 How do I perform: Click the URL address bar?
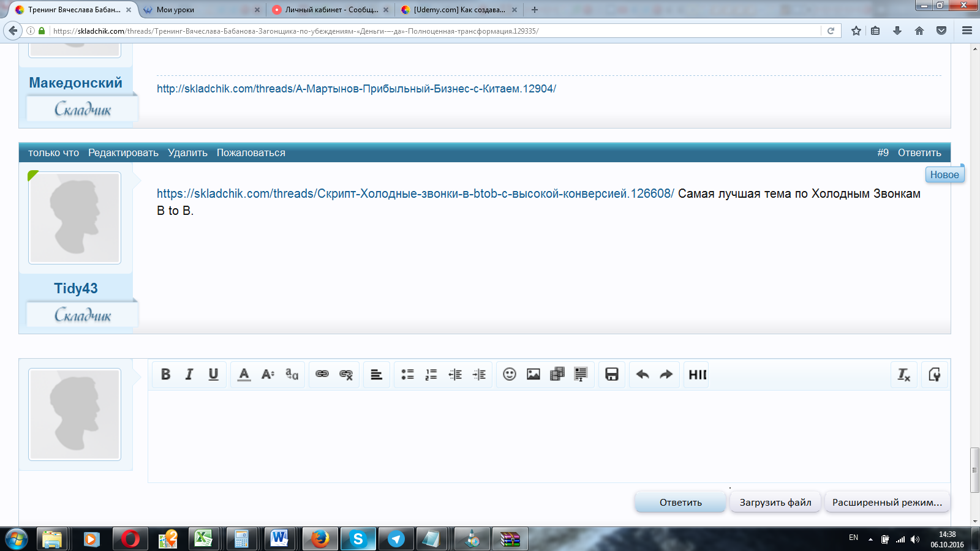pyautogui.click(x=435, y=31)
